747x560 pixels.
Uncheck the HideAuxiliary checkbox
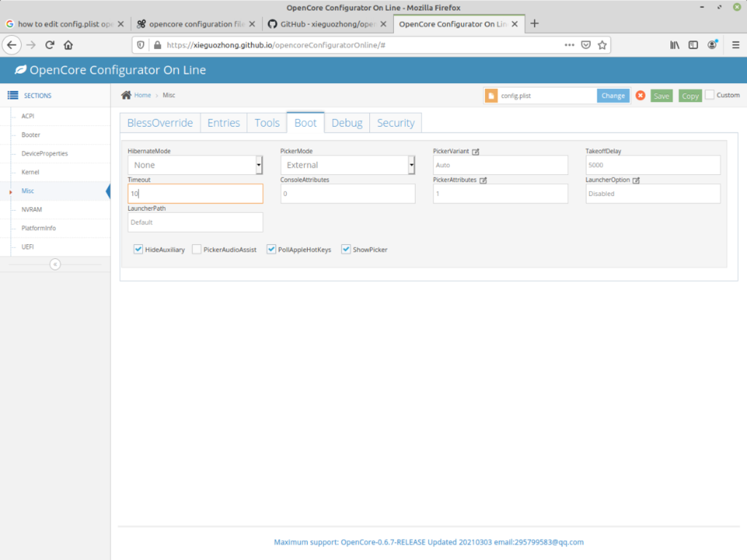pos(138,249)
